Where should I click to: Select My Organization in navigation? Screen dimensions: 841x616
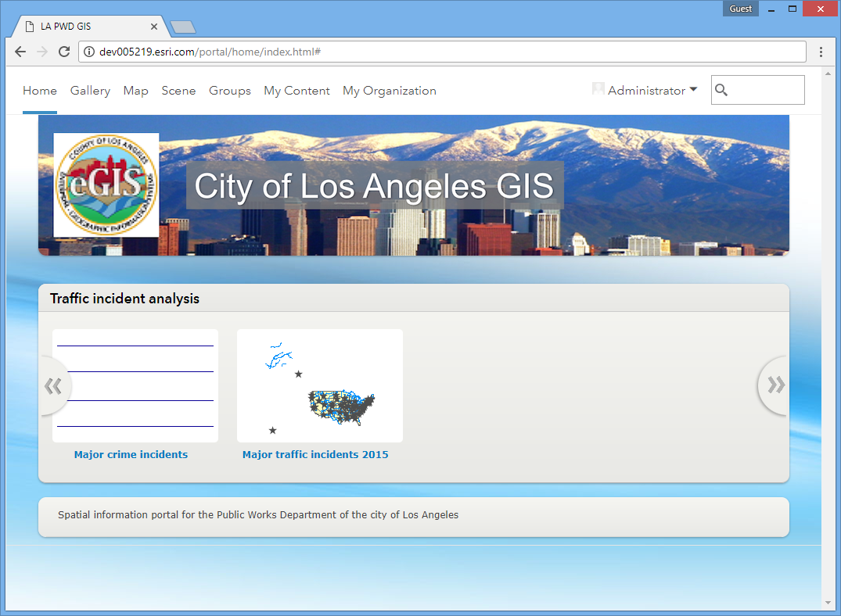389,91
